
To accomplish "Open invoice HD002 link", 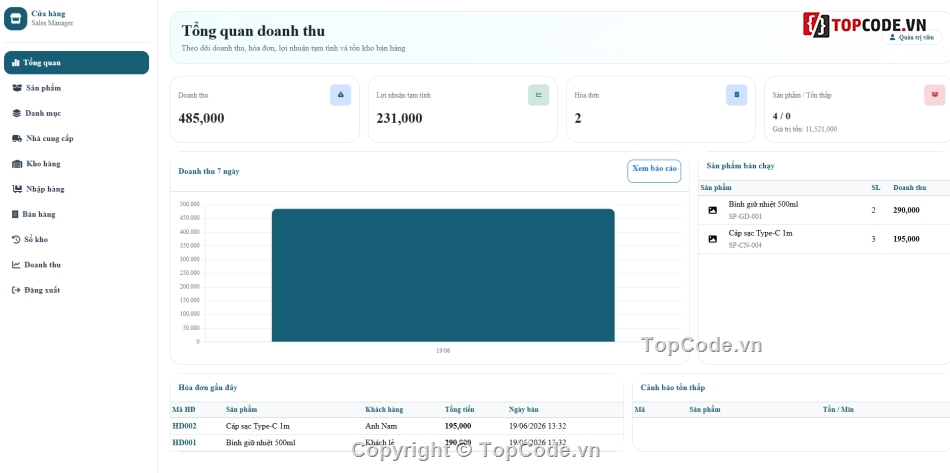I will pos(184,426).
